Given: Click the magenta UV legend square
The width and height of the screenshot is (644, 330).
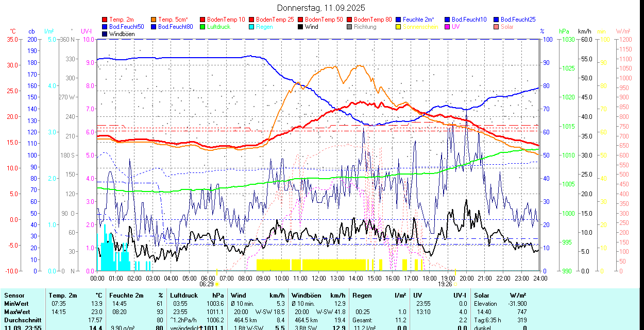Looking at the screenshot, I should click(447, 27).
